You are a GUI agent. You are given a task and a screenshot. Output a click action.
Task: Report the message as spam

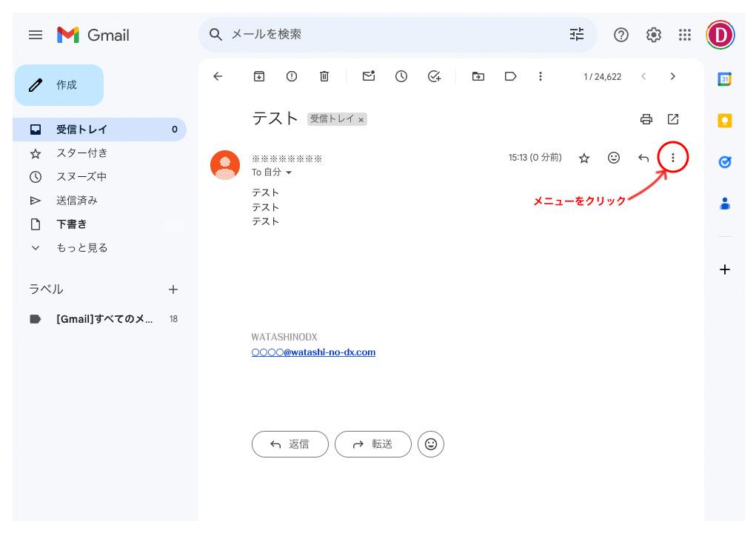pyautogui.click(x=292, y=76)
